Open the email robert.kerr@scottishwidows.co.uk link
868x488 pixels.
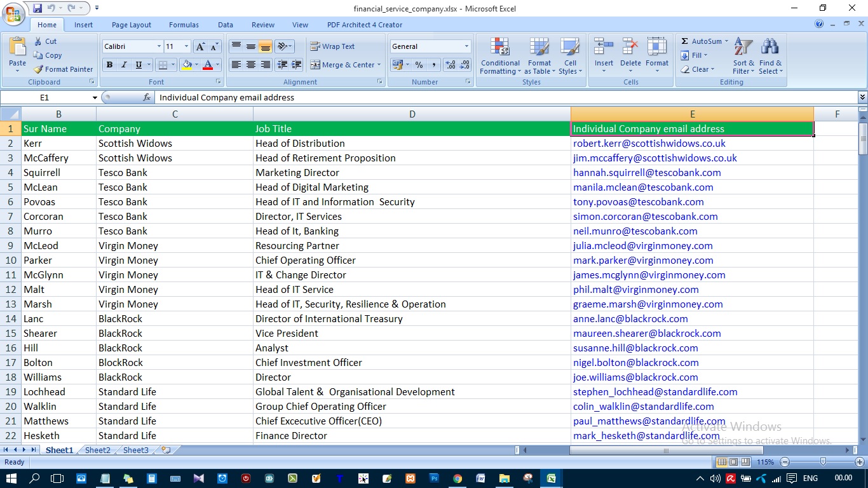[x=649, y=144]
